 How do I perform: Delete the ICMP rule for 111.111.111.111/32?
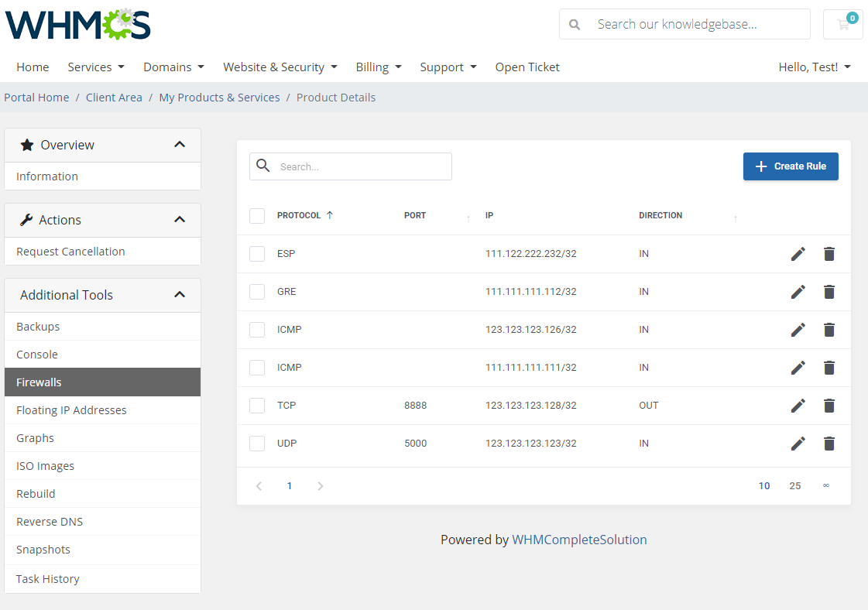coord(829,368)
